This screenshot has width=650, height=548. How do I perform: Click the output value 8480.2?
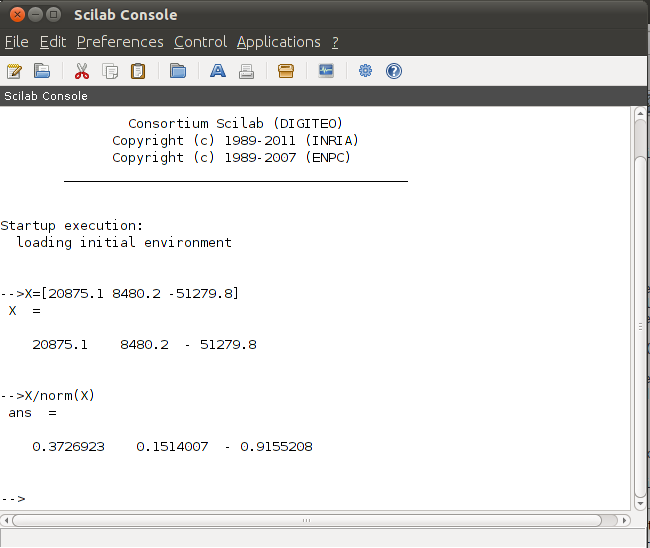tap(144, 344)
